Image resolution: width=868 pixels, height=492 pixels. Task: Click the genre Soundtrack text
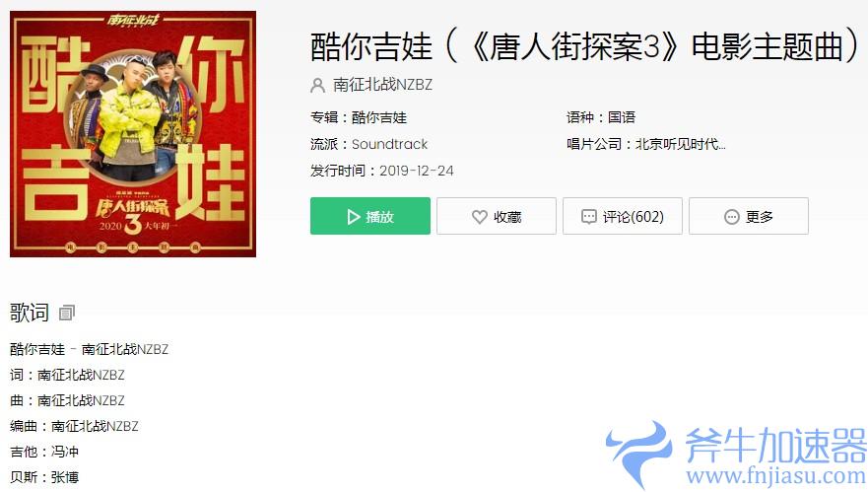pos(390,144)
